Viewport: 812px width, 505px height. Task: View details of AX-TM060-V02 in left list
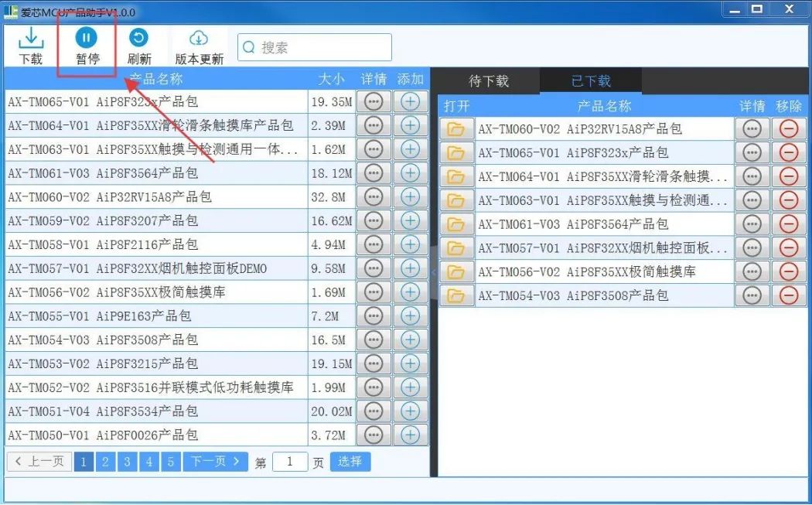click(x=374, y=197)
